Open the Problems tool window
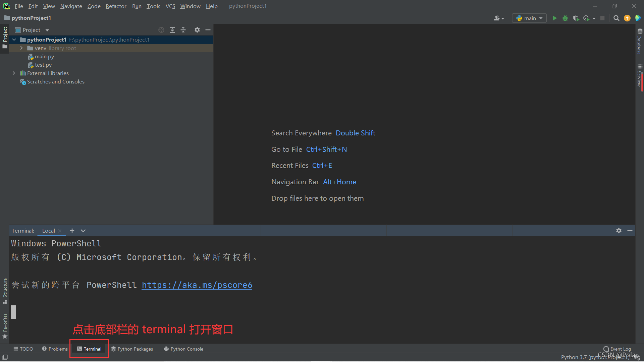Screen dimensions: 644x362 point(55,349)
